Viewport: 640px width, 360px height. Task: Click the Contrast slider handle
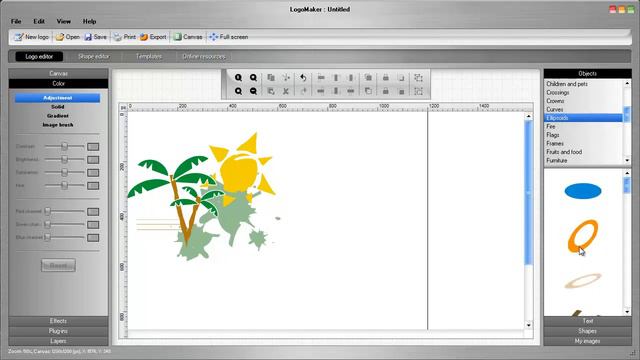(x=64, y=146)
